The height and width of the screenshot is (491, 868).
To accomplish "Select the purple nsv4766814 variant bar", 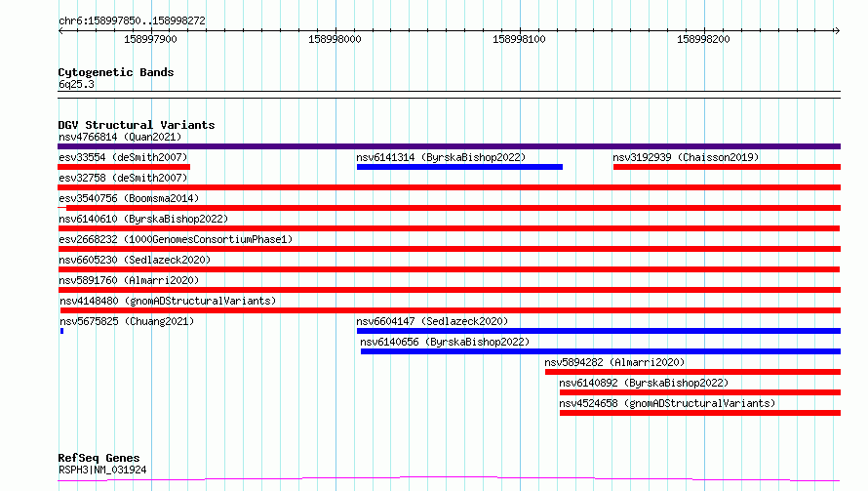I will click(449, 146).
